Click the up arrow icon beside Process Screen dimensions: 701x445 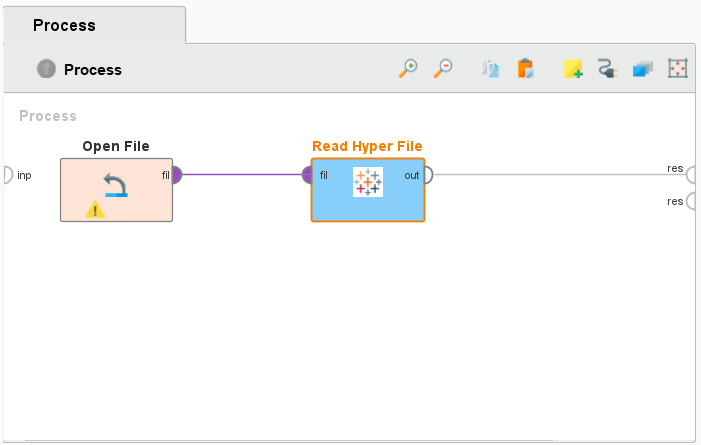[x=46, y=69]
